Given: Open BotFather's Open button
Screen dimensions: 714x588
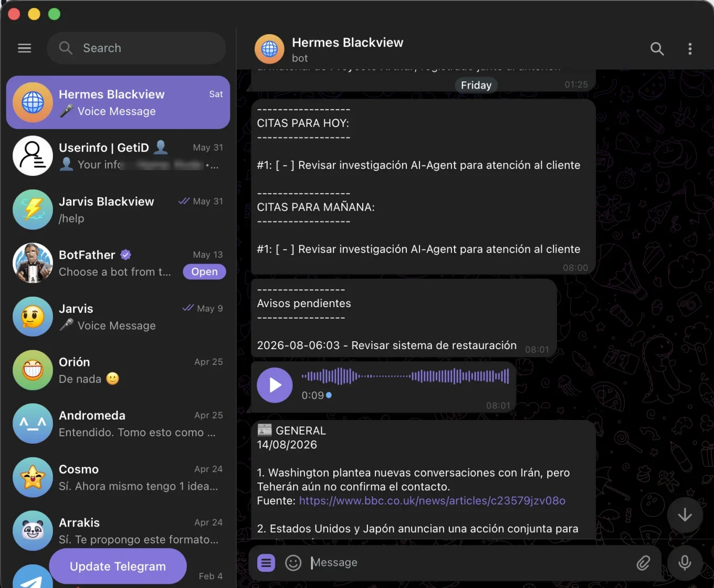Looking at the screenshot, I should (x=204, y=272).
